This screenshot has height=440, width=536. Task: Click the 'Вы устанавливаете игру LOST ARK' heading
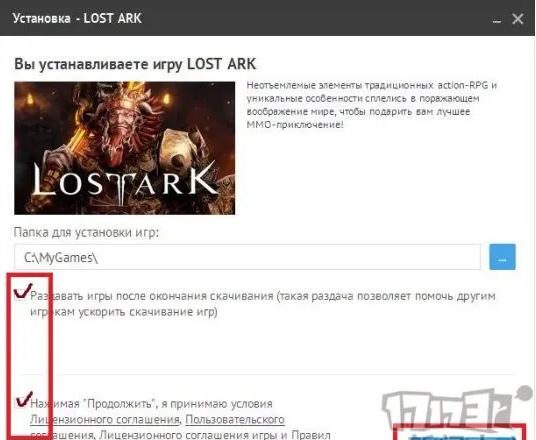[x=135, y=64]
